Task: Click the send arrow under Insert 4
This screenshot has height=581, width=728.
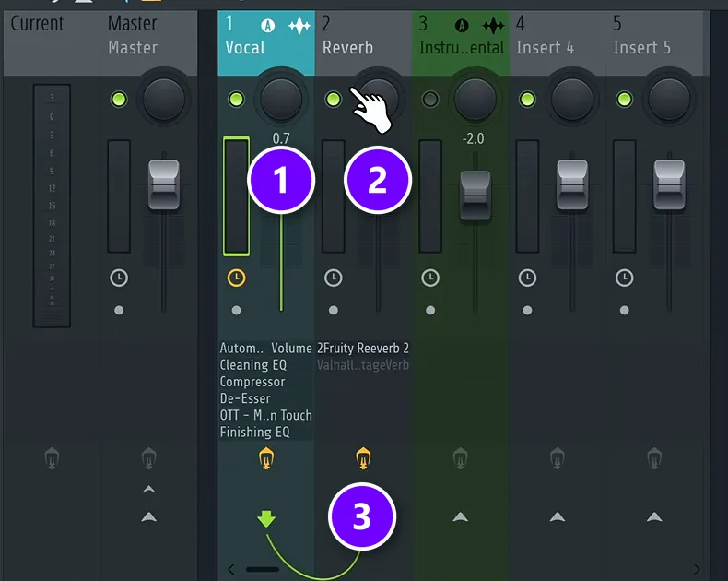Action: (558, 516)
